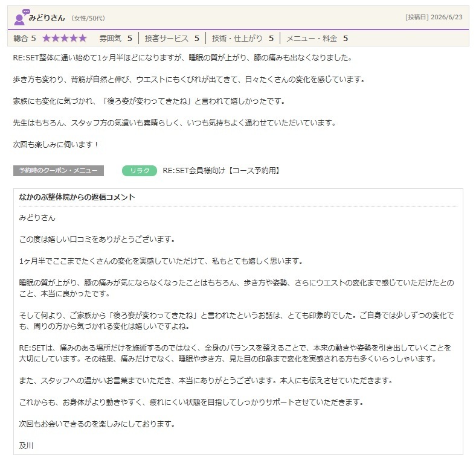Click the 総合 5 overall score
The width and height of the screenshot is (476, 455).
point(25,38)
